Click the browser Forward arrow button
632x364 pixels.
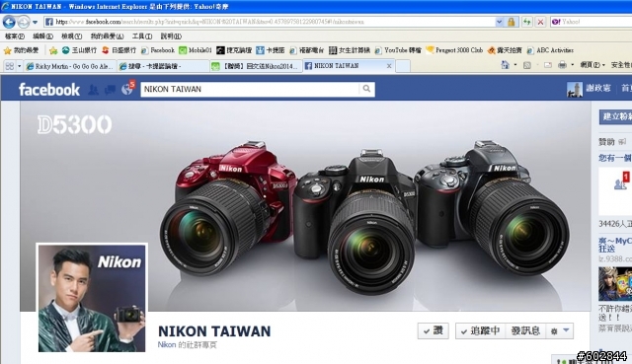point(24,22)
